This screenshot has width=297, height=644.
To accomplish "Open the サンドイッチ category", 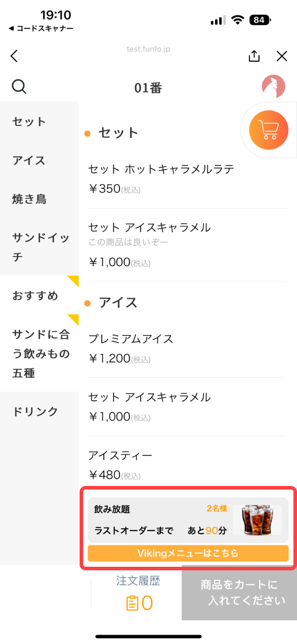I will coord(39,247).
